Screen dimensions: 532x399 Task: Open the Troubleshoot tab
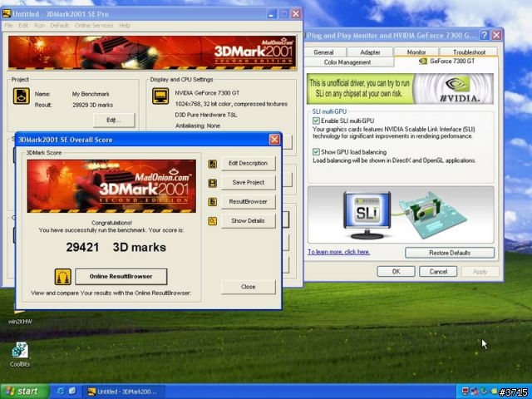point(469,52)
